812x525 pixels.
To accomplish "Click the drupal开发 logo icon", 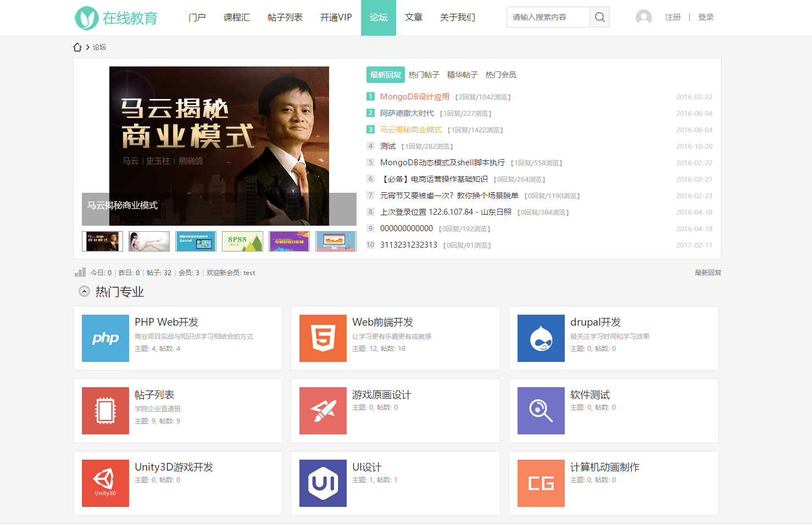I will coord(541,338).
